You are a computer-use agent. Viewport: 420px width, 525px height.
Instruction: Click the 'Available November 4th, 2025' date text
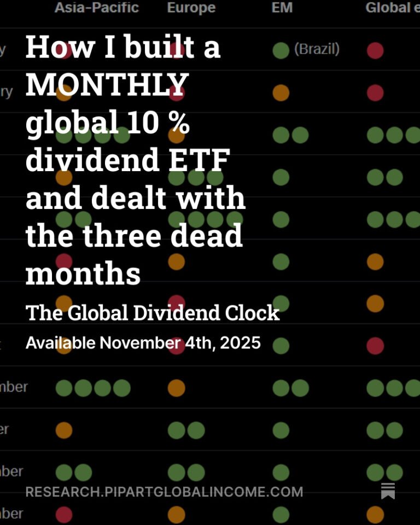point(143,343)
